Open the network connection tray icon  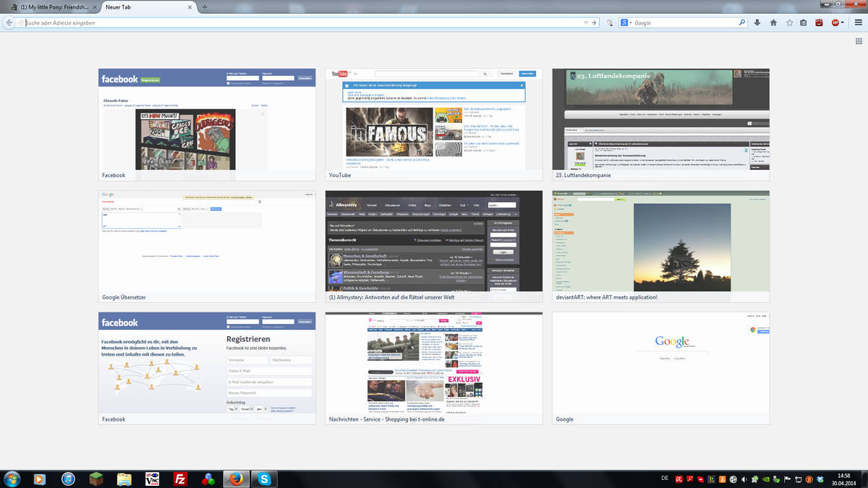pyautogui.click(x=798, y=479)
